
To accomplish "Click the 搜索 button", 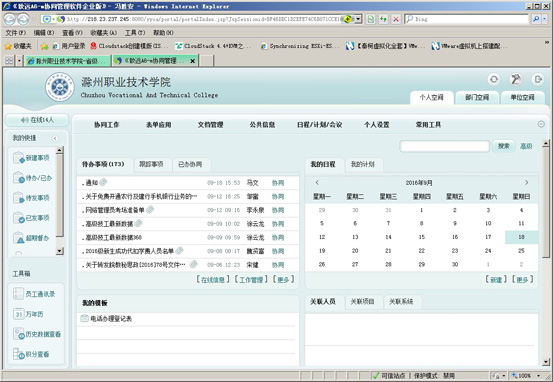I will click(x=503, y=146).
